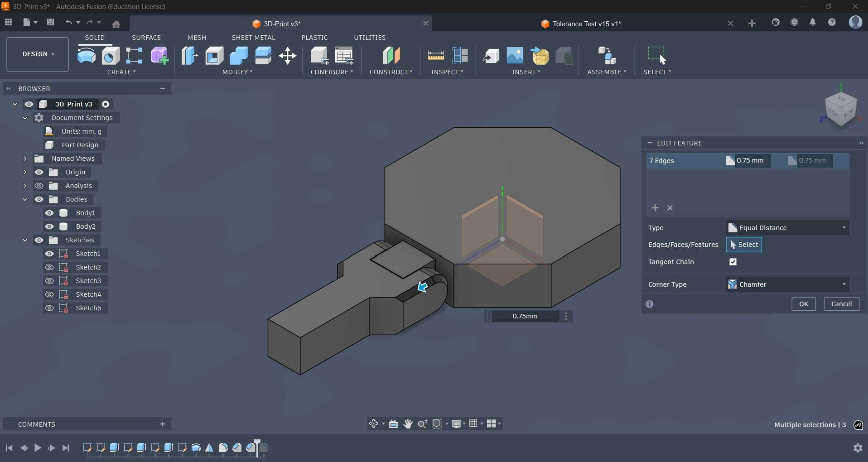Click the Zoom magnifier navigation icon

tap(423, 424)
